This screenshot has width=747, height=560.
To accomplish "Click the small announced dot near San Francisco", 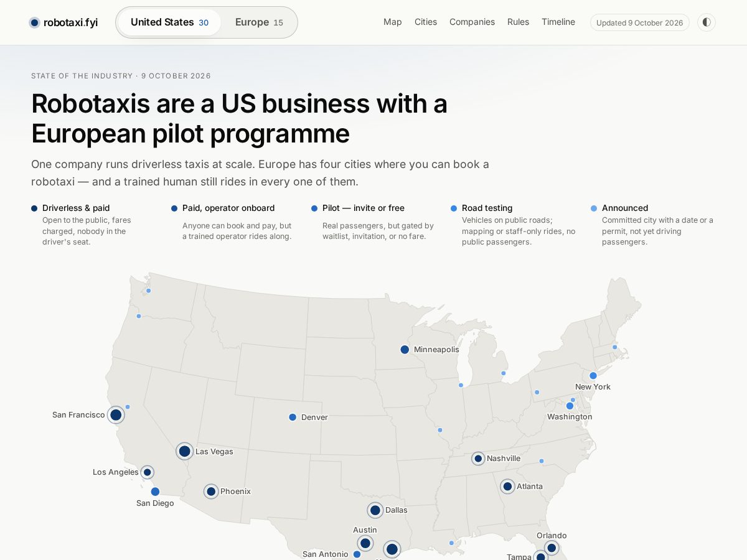I will point(128,407).
